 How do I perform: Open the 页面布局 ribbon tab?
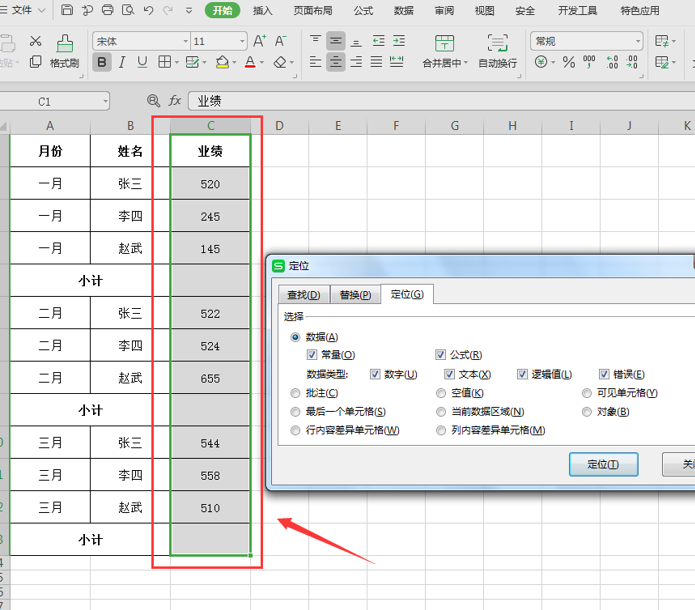pos(312,10)
